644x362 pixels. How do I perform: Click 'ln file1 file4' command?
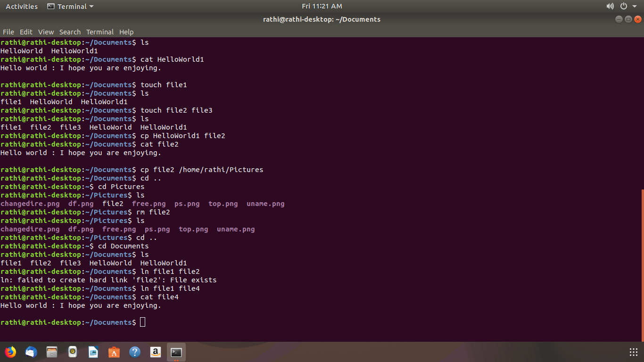[x=170, y=288]
